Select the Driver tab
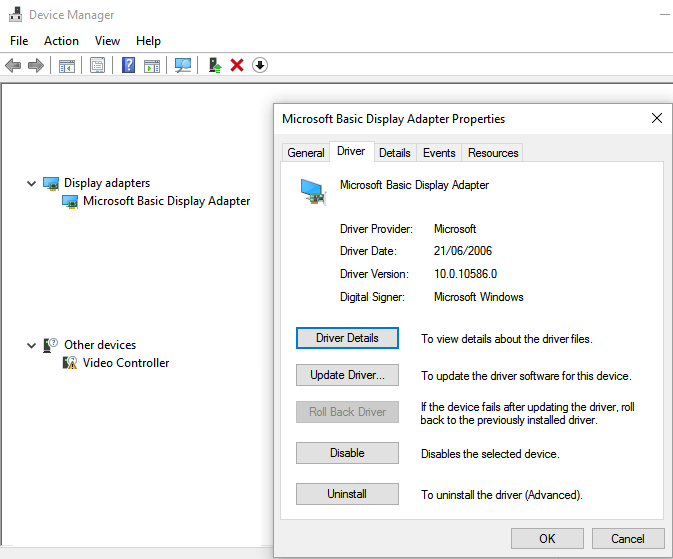Viewport: 673px width, 559px height. tap(351, 151)
